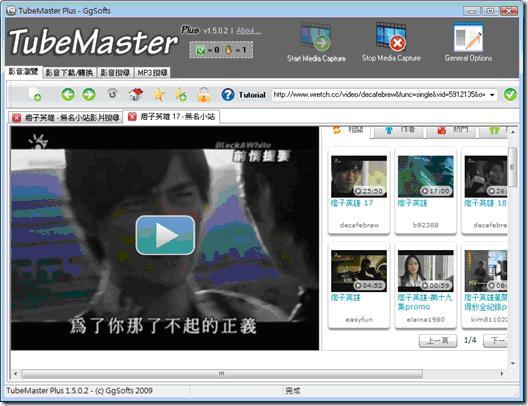Select the 相關 related videos tab

click(x=347, y=131)
